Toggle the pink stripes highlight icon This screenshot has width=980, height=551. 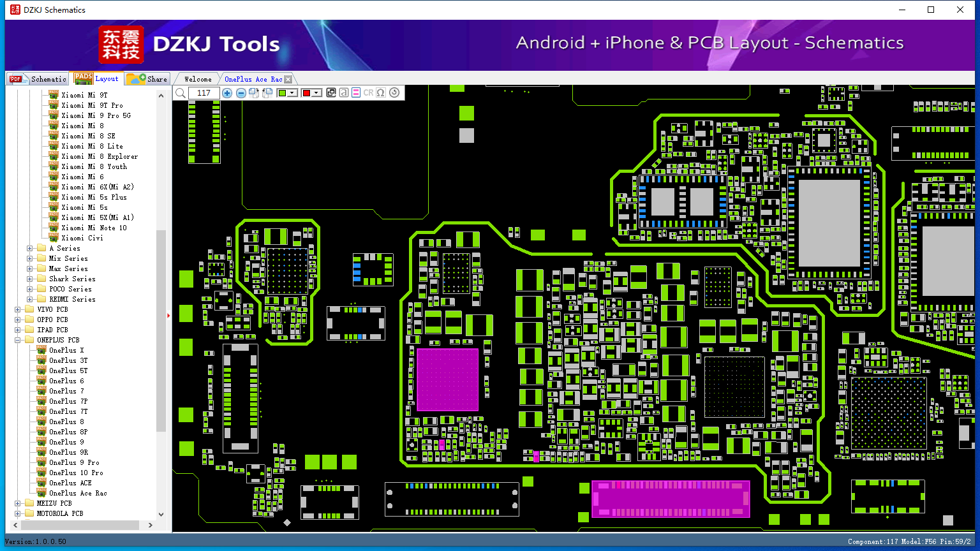[356, 93]
